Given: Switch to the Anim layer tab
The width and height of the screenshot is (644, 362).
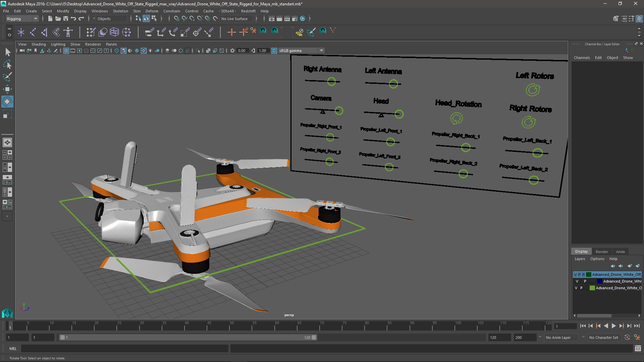Looking at the screenshot, I should 620,252.
